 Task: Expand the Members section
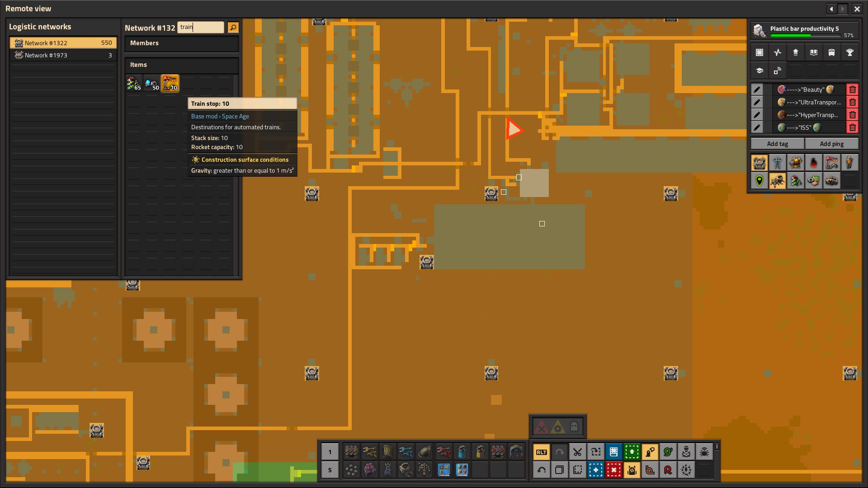tap(181, 43)
